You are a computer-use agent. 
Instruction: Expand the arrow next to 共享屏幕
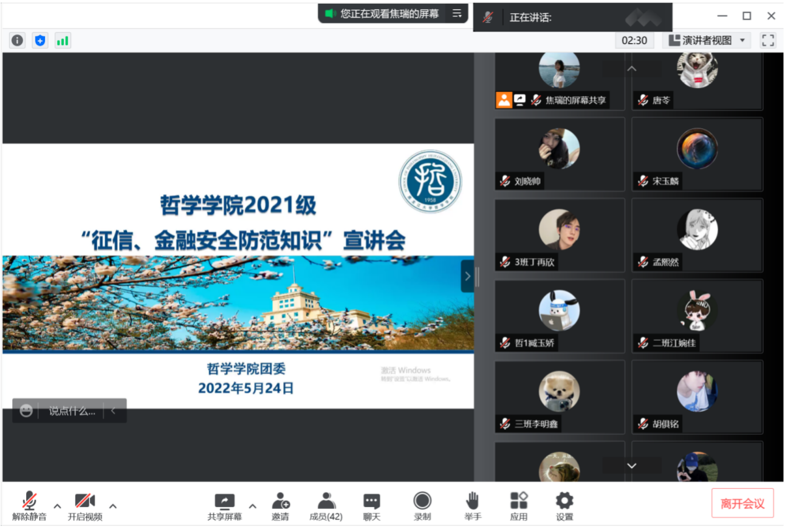pos(253,506)
